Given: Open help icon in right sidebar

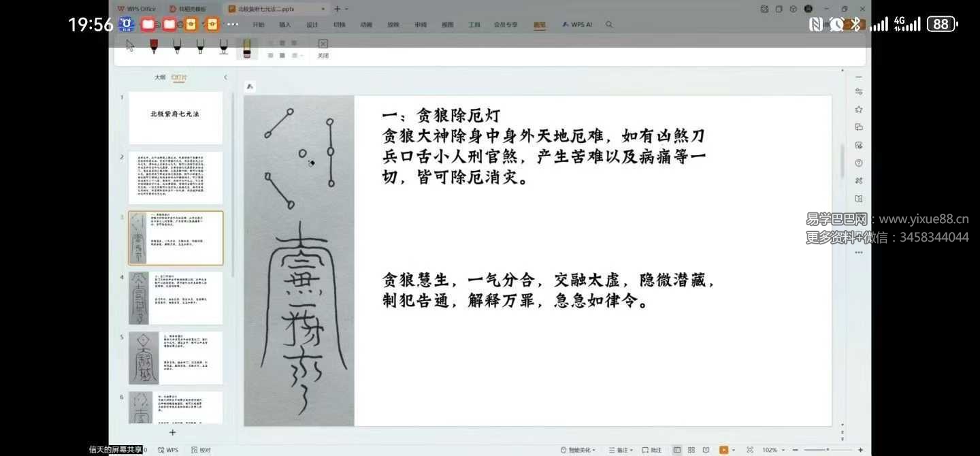Looking at the screenshot, I should (859, 163).
